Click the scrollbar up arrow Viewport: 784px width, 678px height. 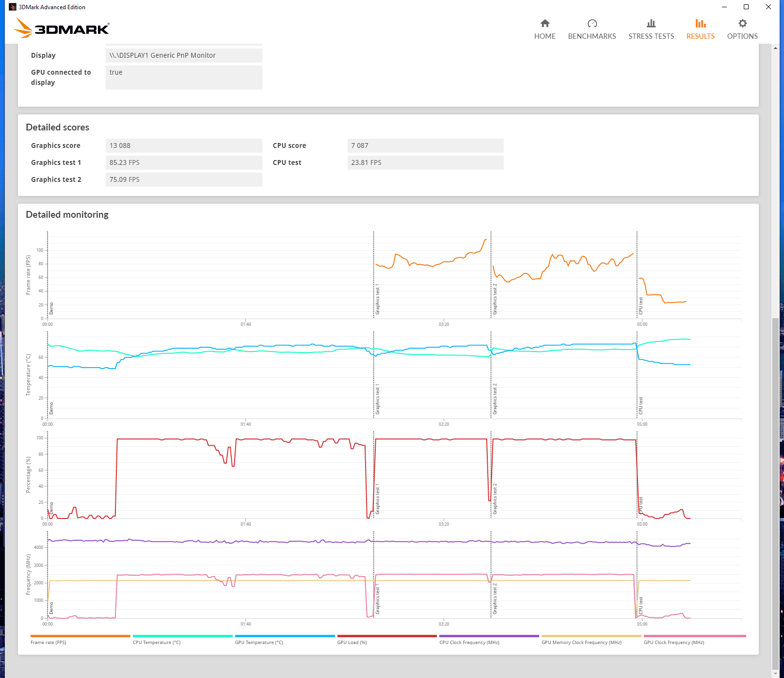coord(775,48)
